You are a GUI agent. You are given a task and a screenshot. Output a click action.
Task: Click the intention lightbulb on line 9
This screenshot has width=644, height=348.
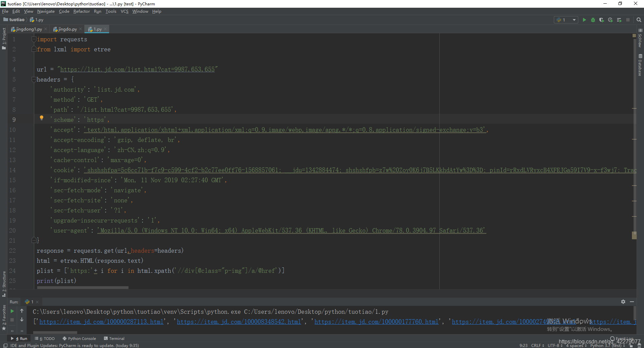click(42, 118)
